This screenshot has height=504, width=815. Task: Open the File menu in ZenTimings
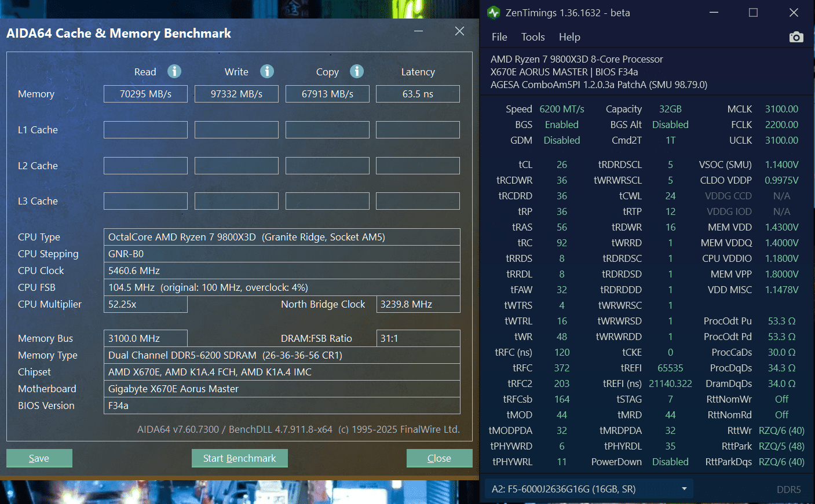(x=499, y=37)
